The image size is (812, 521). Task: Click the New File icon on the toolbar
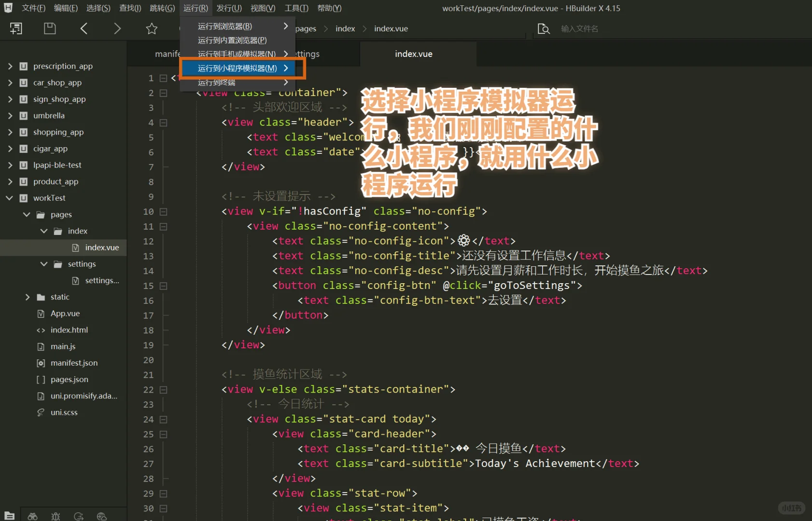coord(16,28)
